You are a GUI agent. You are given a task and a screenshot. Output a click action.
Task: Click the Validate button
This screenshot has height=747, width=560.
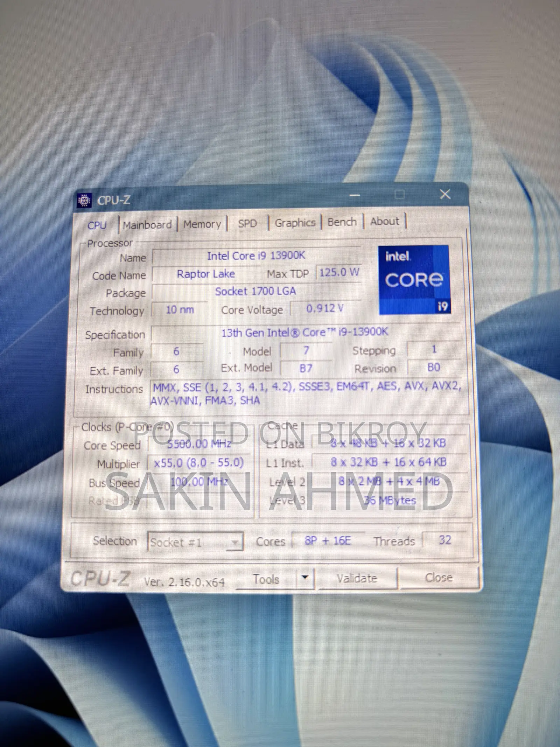[357, 578]
